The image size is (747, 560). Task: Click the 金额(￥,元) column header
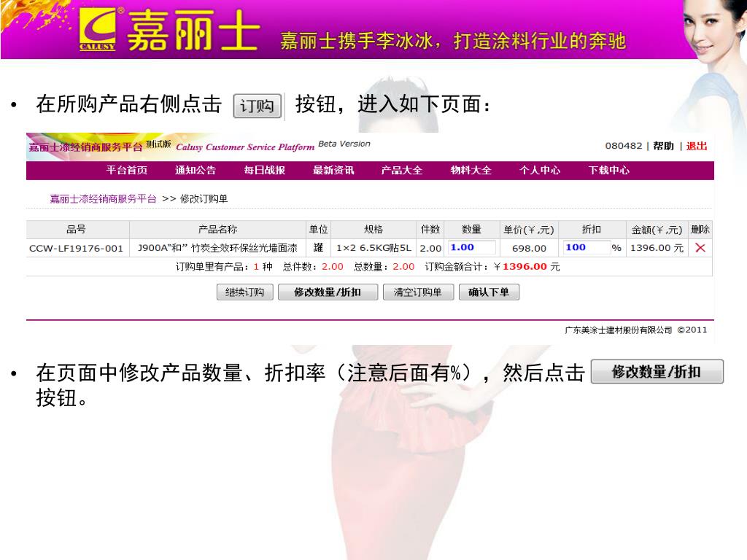pos(657,230)
